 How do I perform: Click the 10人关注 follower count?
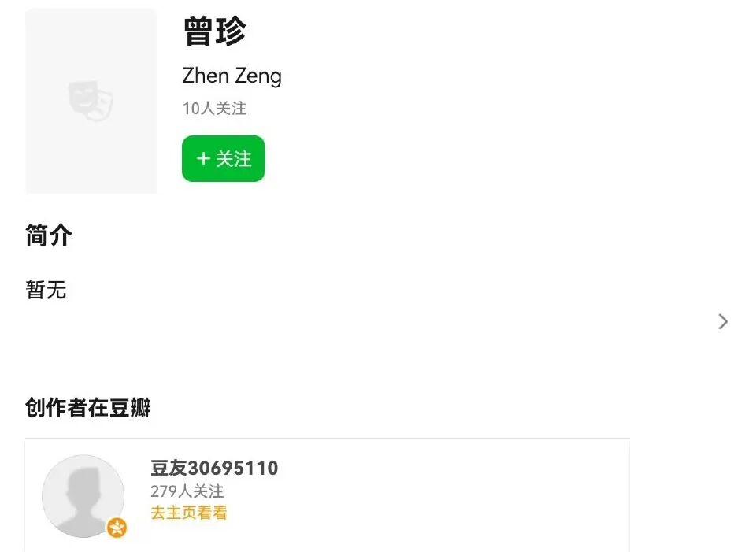click(x=214, y=109)
